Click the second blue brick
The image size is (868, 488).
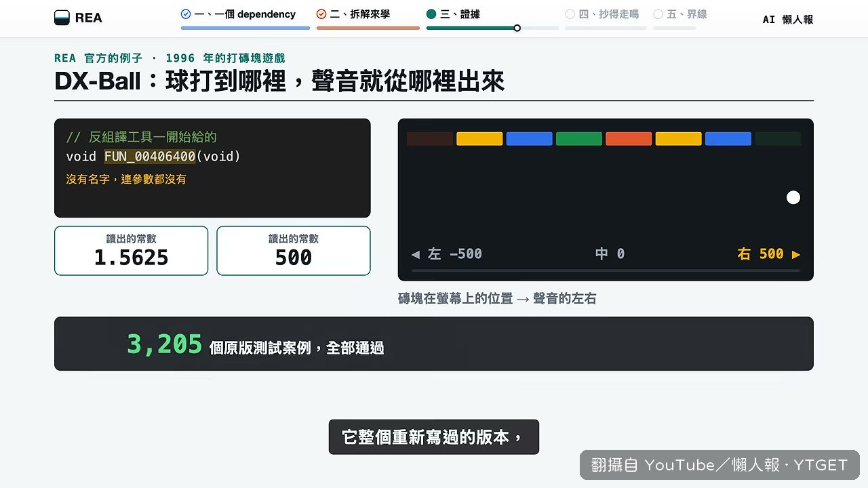pos(728,139)
